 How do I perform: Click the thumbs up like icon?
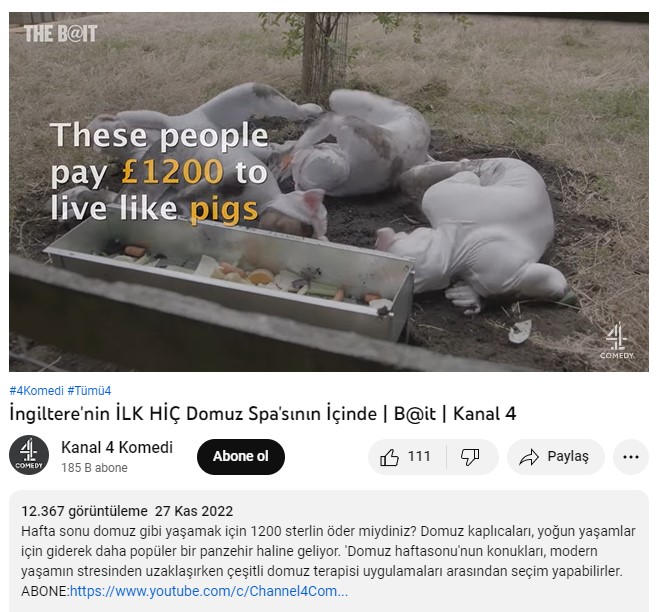(389, 456)
